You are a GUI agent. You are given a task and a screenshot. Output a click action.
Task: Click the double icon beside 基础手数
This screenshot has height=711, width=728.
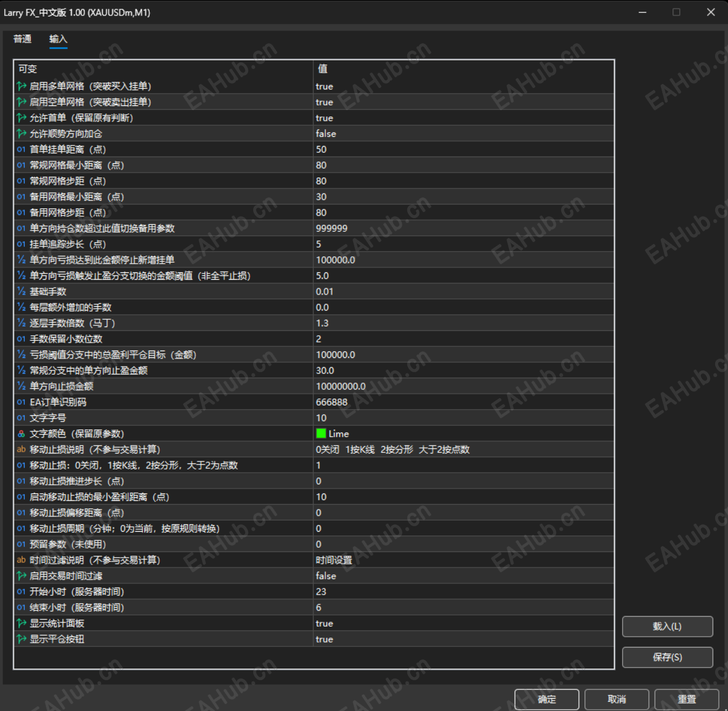click(x=22, y=291)
